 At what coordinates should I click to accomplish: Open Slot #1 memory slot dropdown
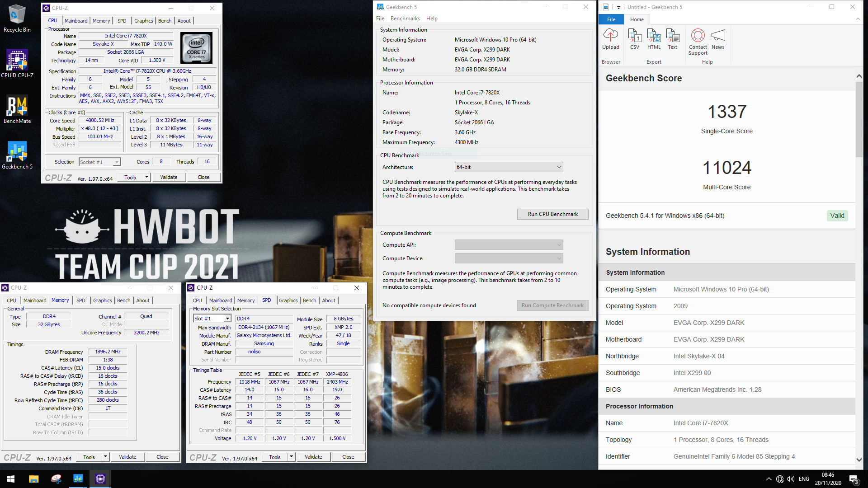pos(212,319)
